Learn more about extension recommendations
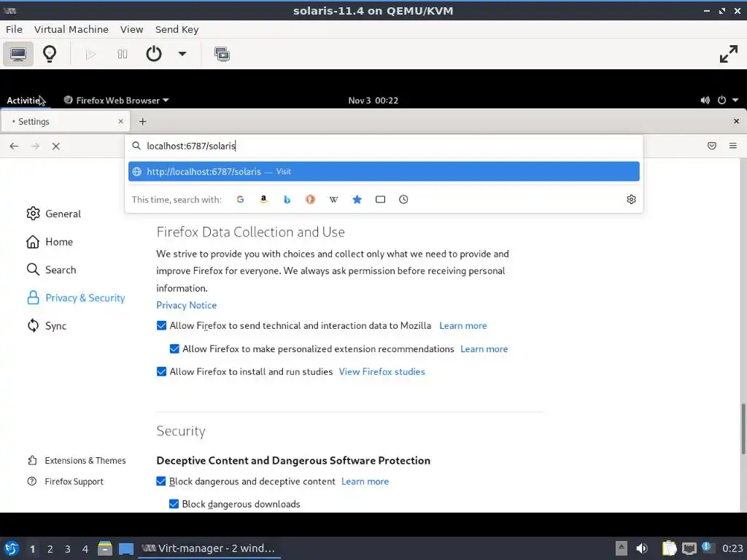The width and height of the screenshot is (747, 560). [x=484, y=349]
